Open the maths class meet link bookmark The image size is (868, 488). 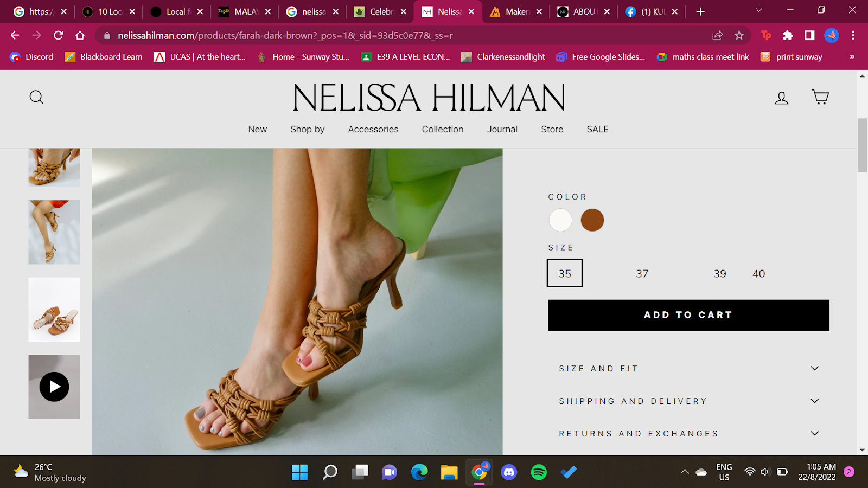click(703, 57)
